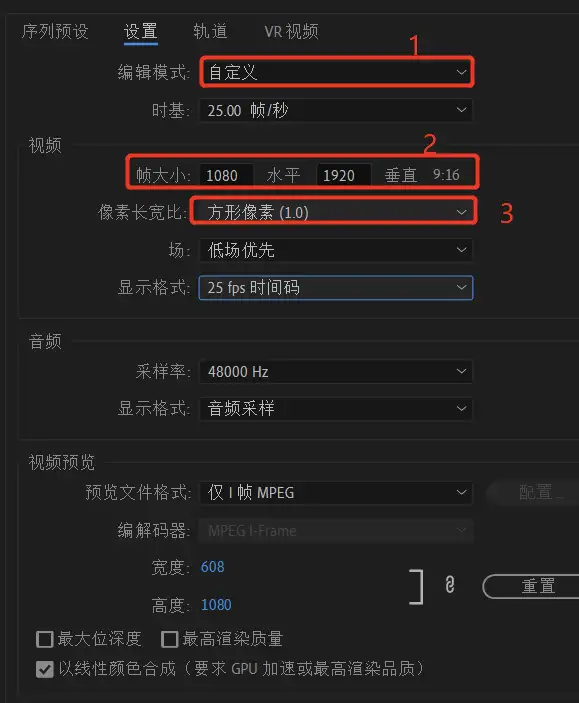The image size is (579, 703).
Task: Click the 配置 button
Action: [534, 492]
